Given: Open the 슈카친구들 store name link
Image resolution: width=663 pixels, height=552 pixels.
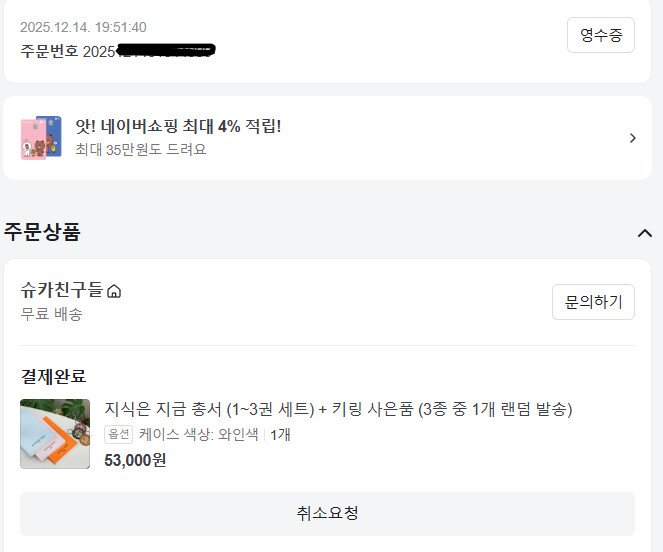Looking at the screenshot, I should click(x=61, y=290).
